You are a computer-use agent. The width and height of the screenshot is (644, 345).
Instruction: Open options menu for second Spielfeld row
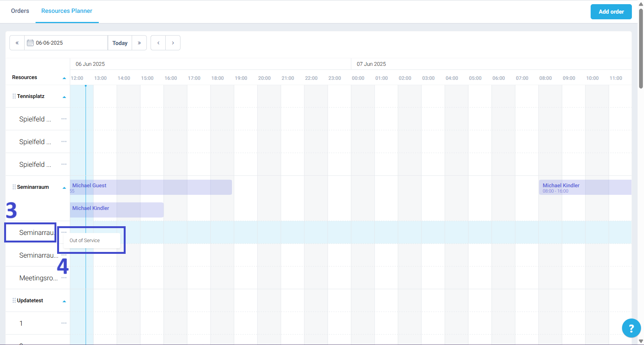click(64, 141)
